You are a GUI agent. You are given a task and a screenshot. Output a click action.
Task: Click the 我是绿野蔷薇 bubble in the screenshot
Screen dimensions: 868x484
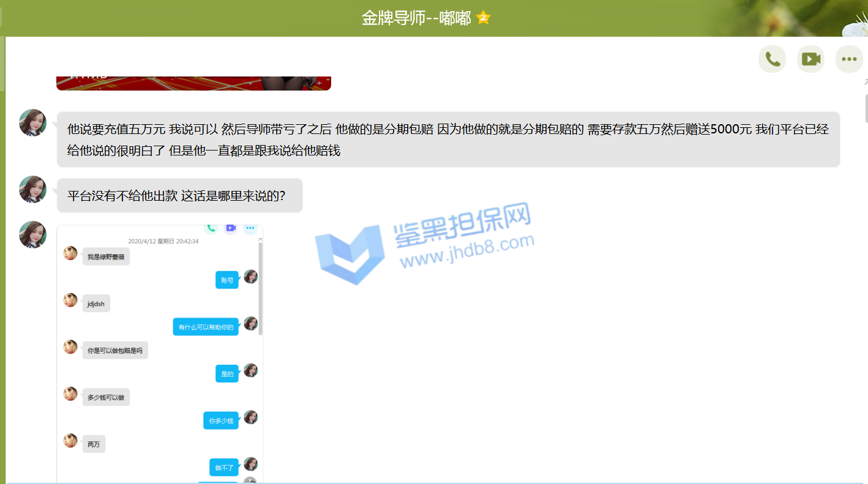pos(106,257)
